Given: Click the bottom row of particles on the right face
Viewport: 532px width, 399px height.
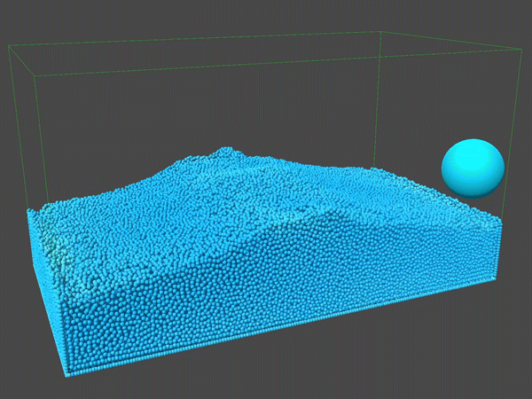Looking at the screenshot, I should pos(284,326).
